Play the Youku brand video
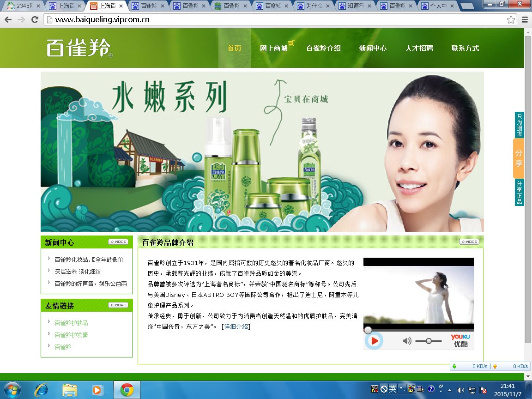Screen dimensions: 532x399 [374, 341]
